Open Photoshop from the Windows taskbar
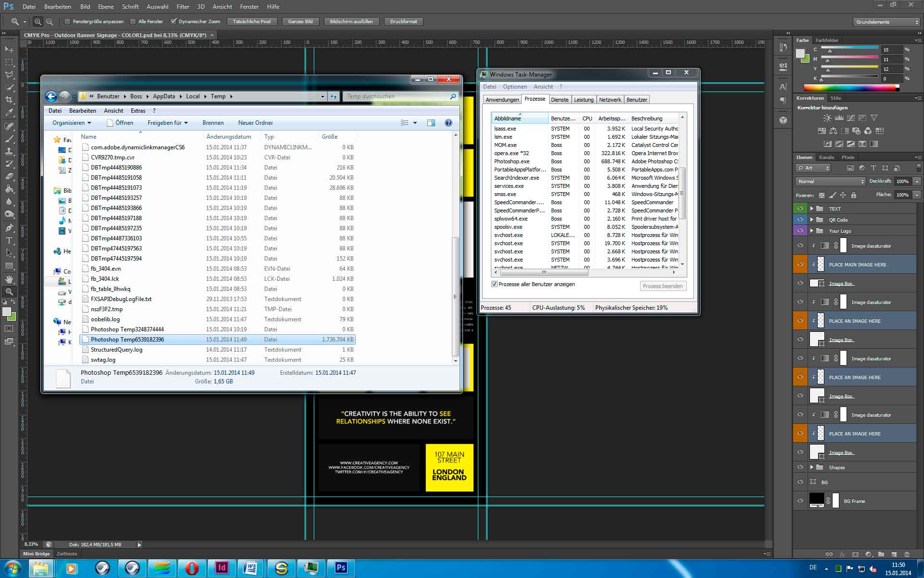The image size is (924, 578). [341, 568]
